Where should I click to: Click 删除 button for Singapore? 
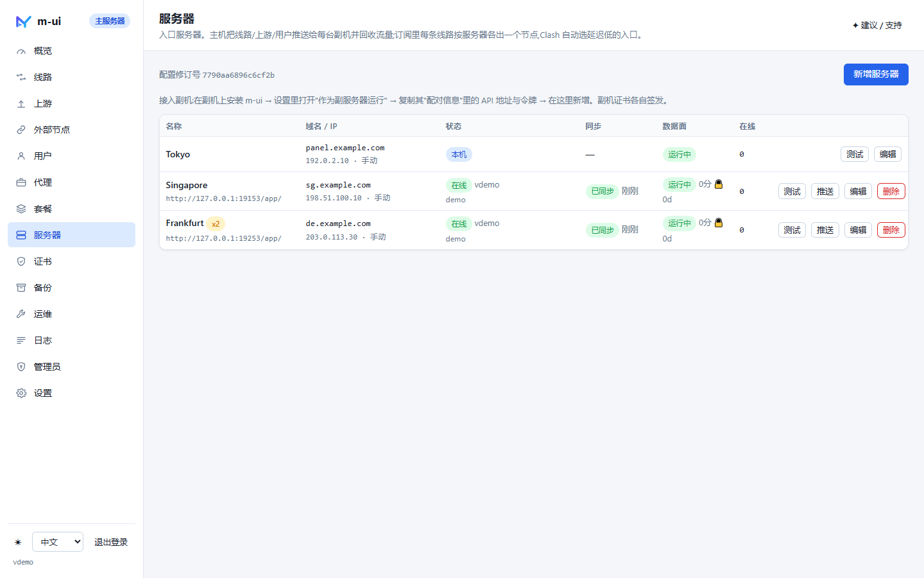[891, 191]
